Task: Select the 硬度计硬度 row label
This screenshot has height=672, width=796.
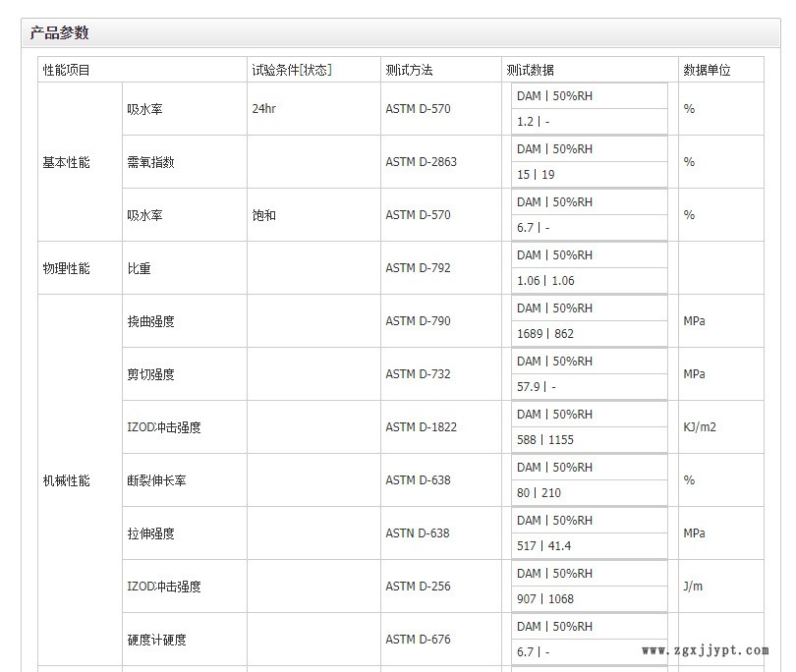Action: pos(156,640)
